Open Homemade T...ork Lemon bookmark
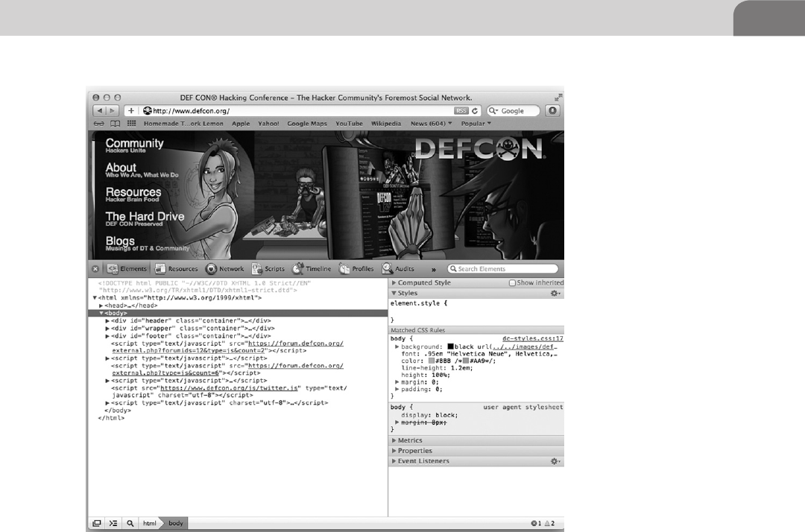 (x=183, y=124)
